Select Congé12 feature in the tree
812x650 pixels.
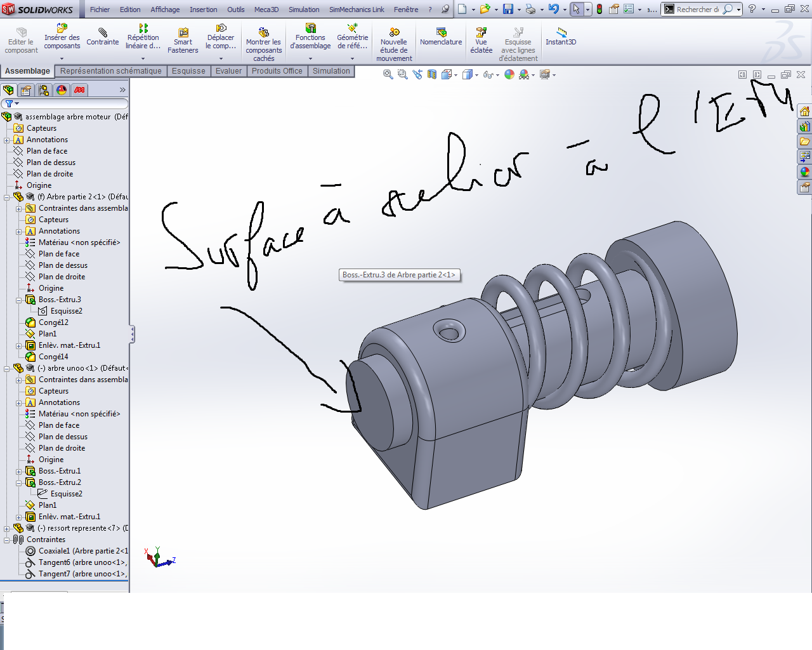pos(47,322)
